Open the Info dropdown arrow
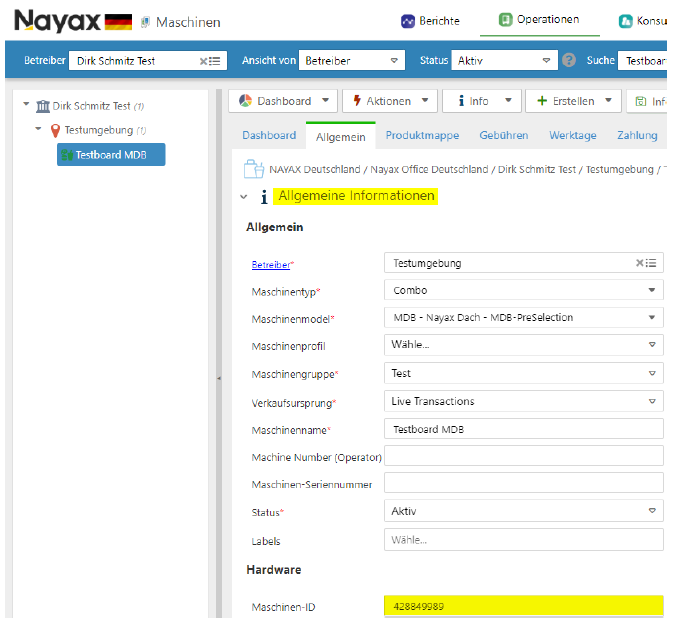 point(508,100)
